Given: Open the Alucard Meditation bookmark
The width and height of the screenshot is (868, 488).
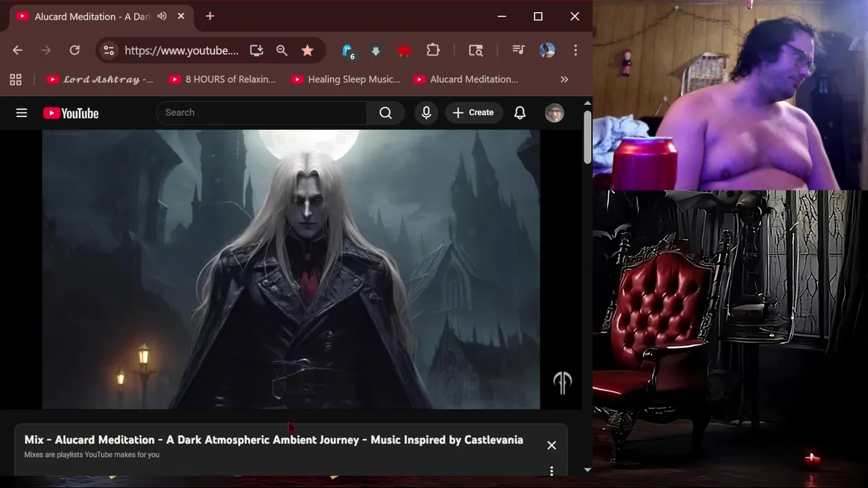Looking at the screenshot, I should click(x=466, y=79).
